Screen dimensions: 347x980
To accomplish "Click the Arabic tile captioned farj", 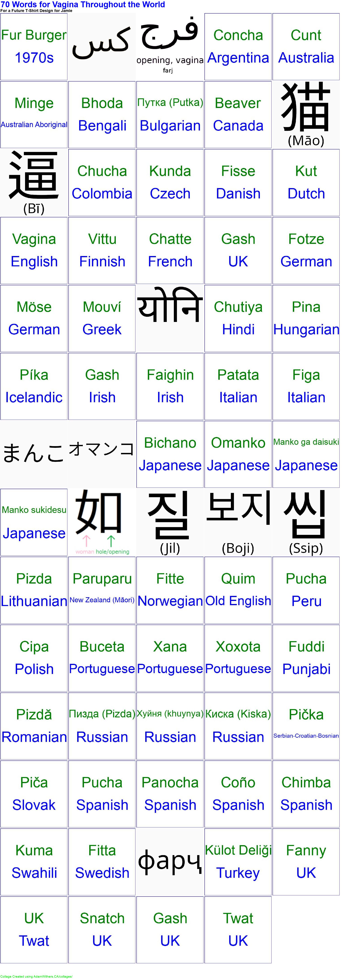I will [170, 46].
